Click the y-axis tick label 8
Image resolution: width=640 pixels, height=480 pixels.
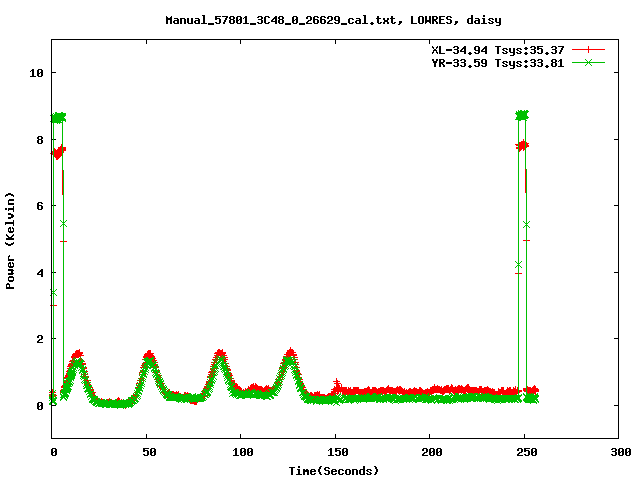click(40, 140)
